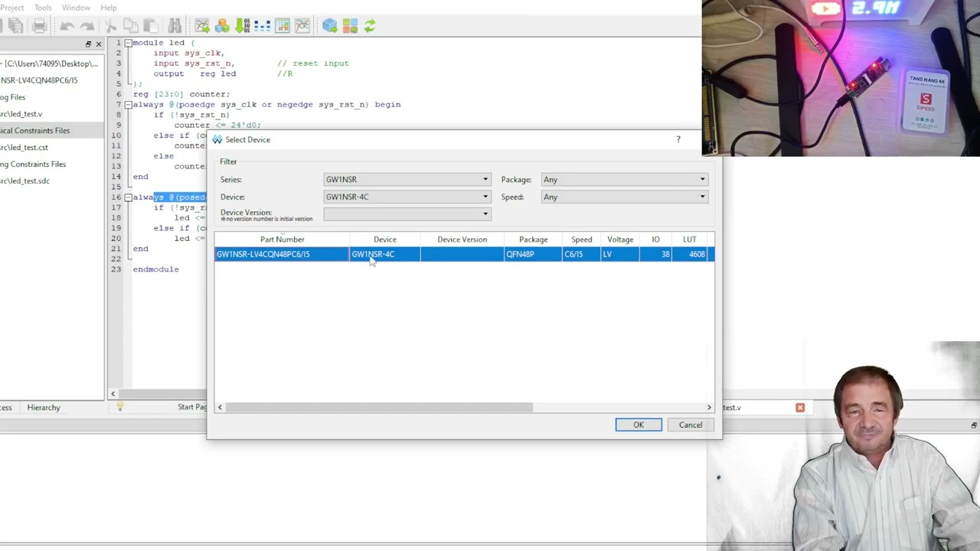Viewport: 980px width, 551px height.
Task: Select the Verilog Files tree node
Action: coord(12,97)
